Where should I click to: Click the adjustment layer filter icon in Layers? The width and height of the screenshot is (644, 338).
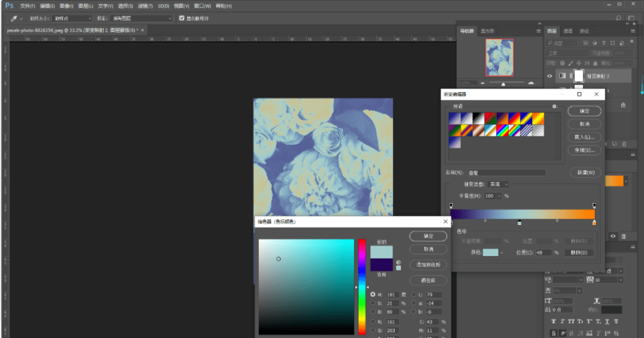[x=595, y=43]
